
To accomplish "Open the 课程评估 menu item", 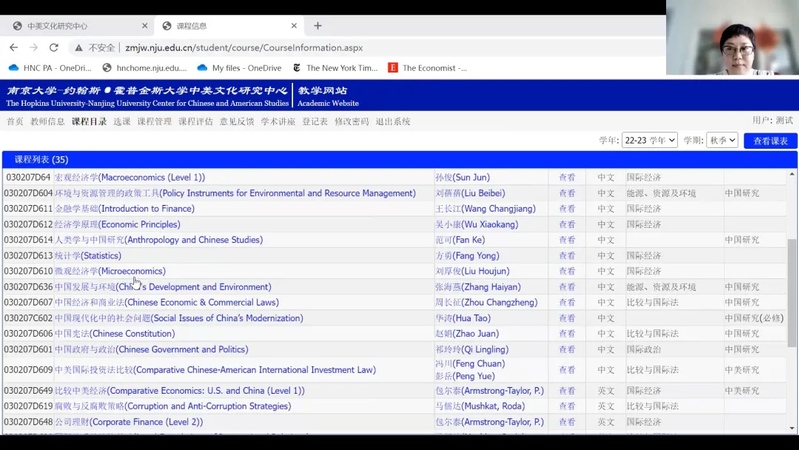I will [x=196, y=121].
